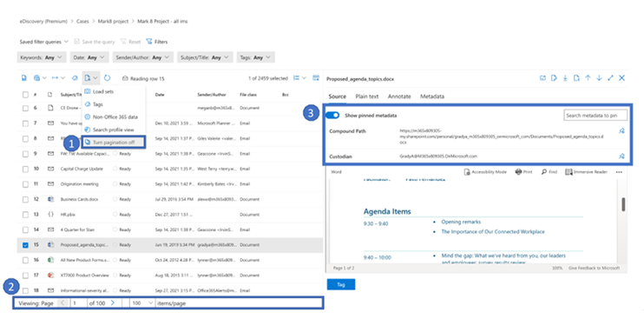644x319 pixels.
Task: Go to previous document with the up arrow
Action: (588, 78)
